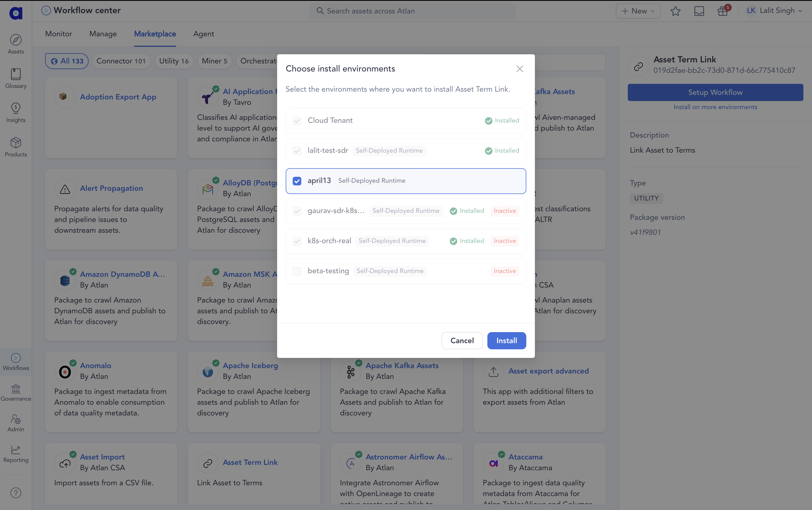Screen dimensions: 812x510
Task: Click Install on more environments link
Action: 715,107
